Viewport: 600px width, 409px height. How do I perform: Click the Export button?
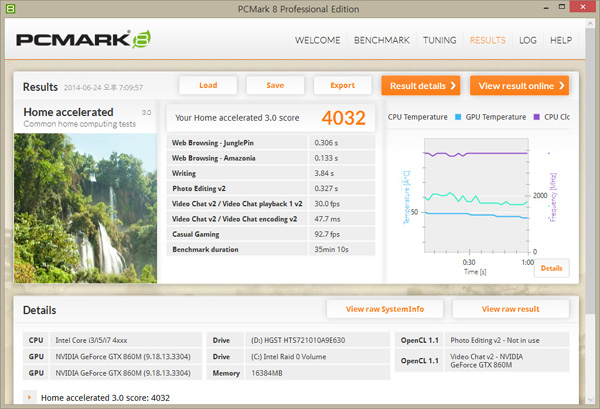point(342,85)
